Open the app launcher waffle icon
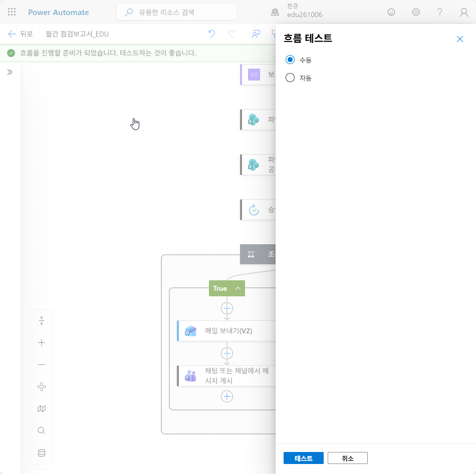Image resolution: width=476 pixels, height=474 pixels. [12, 12]
